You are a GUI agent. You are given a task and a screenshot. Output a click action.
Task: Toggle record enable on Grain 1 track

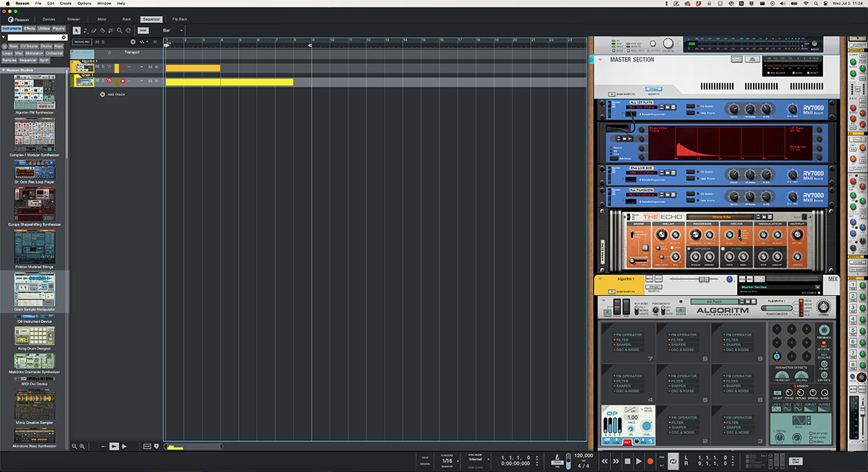point(123,80)
